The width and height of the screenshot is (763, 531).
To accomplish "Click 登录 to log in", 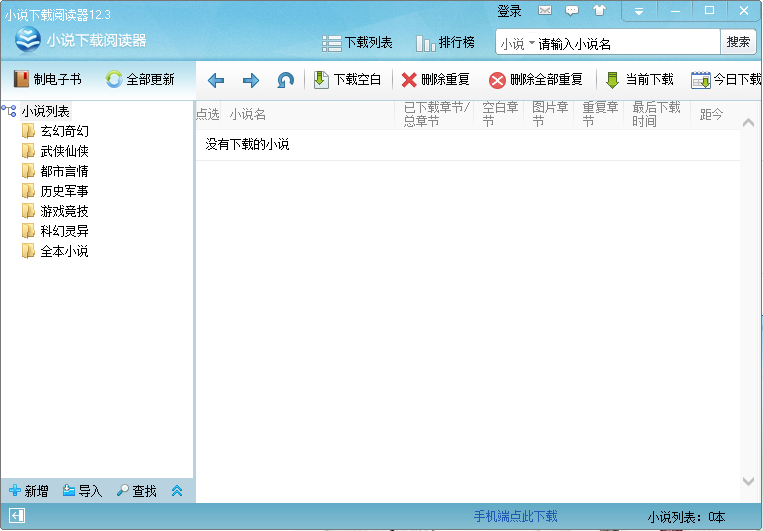I will click(x=509, y=11).
